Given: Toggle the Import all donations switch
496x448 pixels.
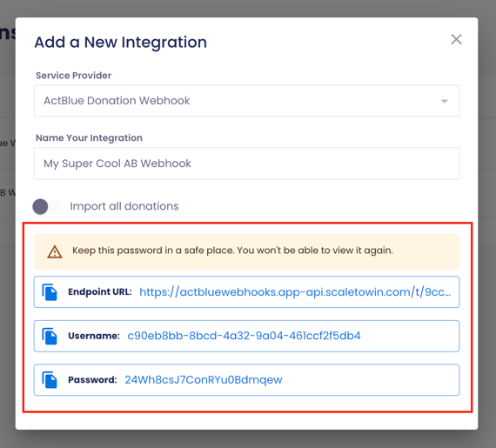Looking at the screenshot, I should click(46, 206).
